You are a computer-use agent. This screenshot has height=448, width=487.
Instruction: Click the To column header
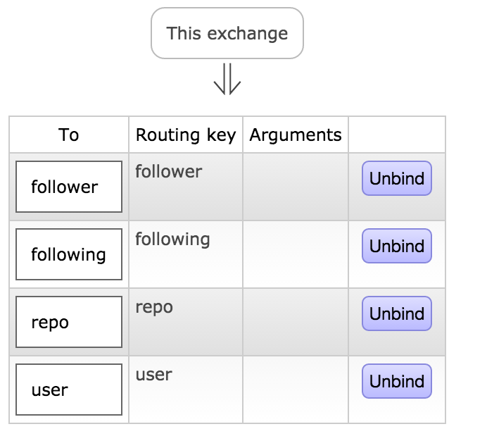(x=69, y=135)
